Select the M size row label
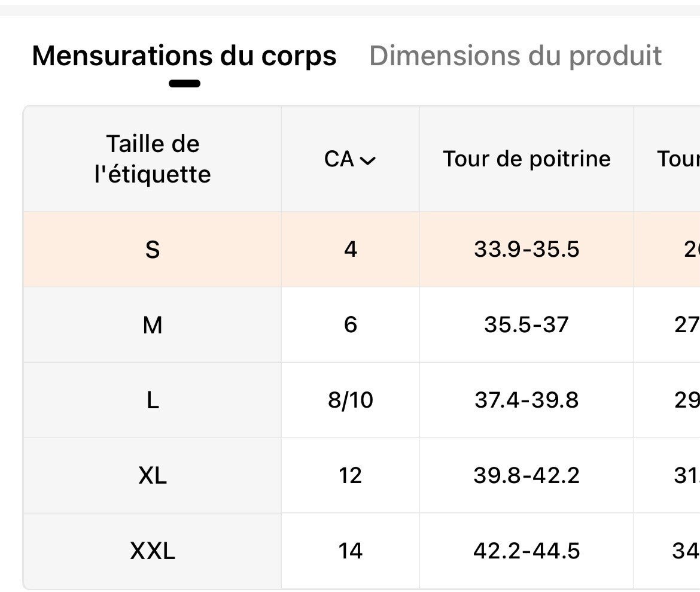This screenshot has height=592, width=700. point(153,325)
